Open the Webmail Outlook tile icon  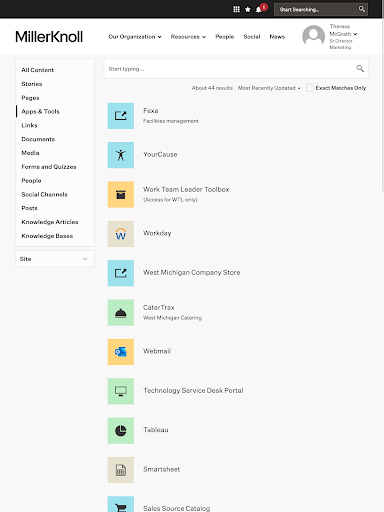click(121, 352)
